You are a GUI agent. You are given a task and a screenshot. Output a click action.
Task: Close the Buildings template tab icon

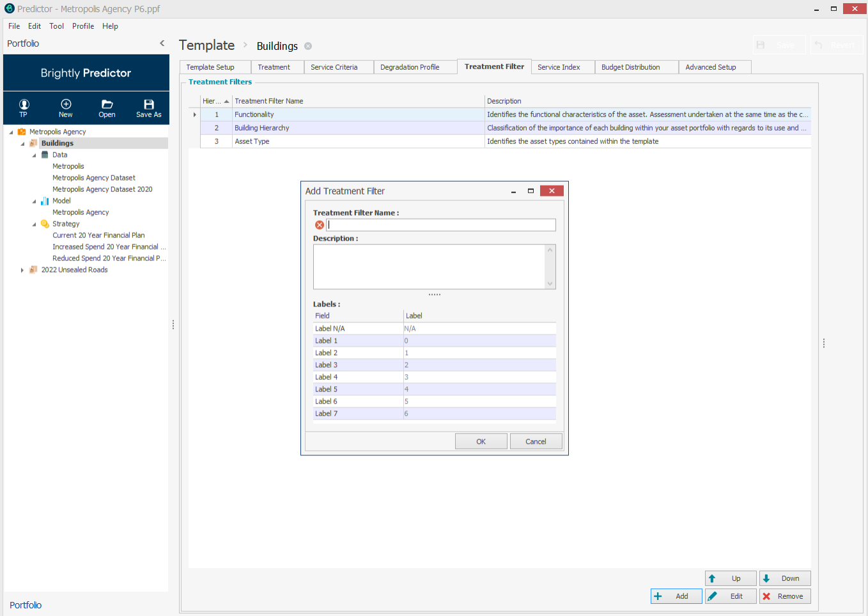tap(308, 46)
